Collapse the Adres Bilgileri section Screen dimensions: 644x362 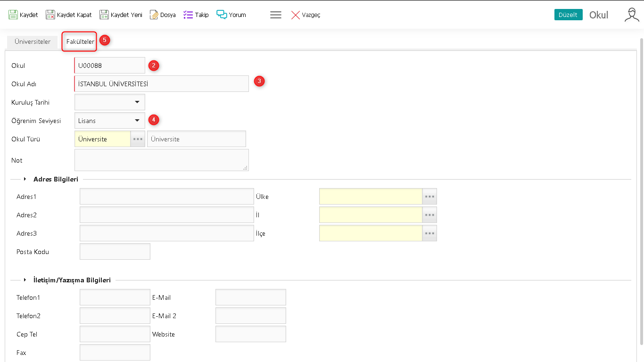point(25,179)
